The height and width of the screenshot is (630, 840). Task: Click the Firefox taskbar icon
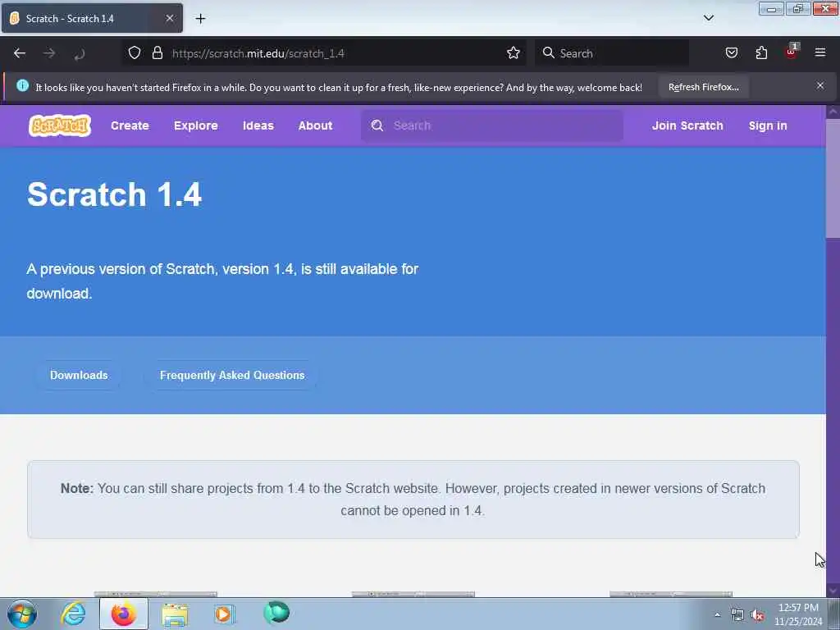coord(123,614)
